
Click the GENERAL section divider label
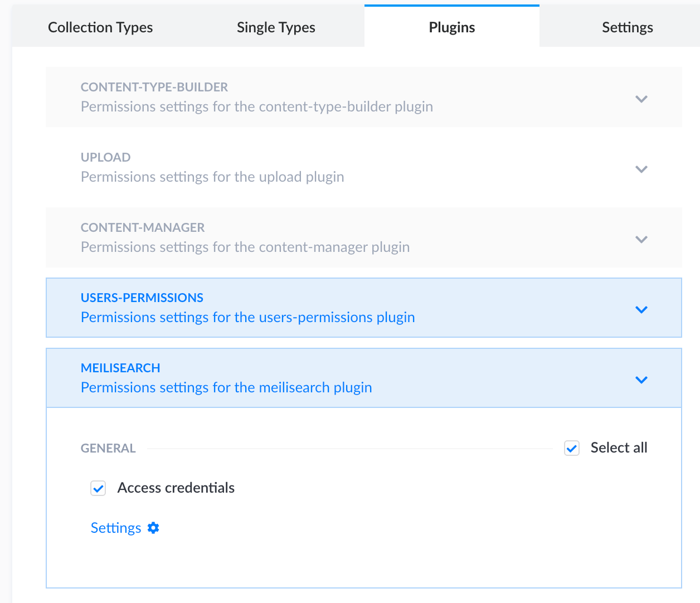[108, 448]
